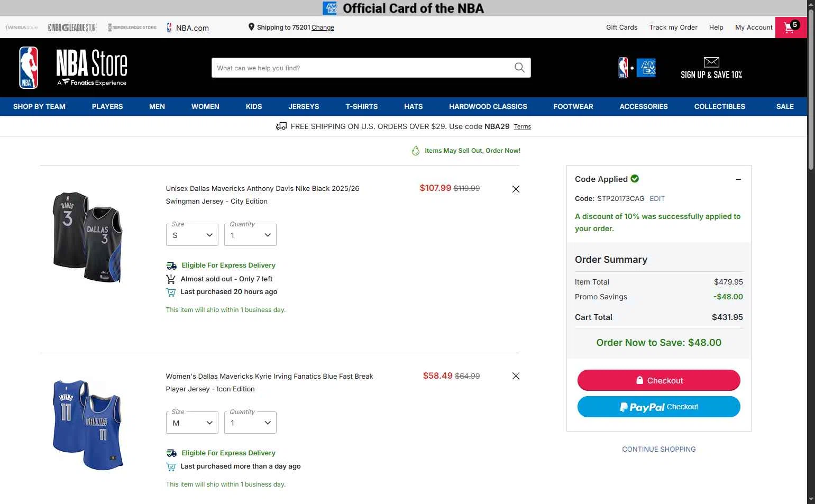The height and width of the screenshot is (504, 815).
Task: Click the NBA logo in the header
Action: (29, 68)
